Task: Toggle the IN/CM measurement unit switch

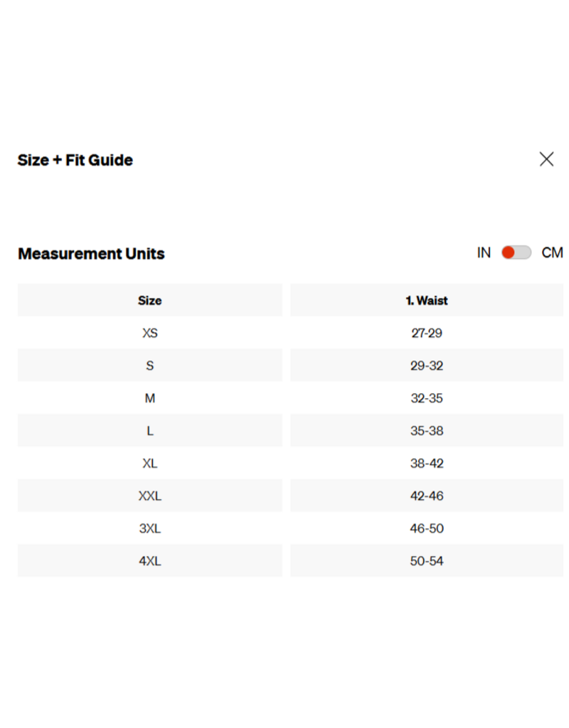Action: (x=516, y=252)
